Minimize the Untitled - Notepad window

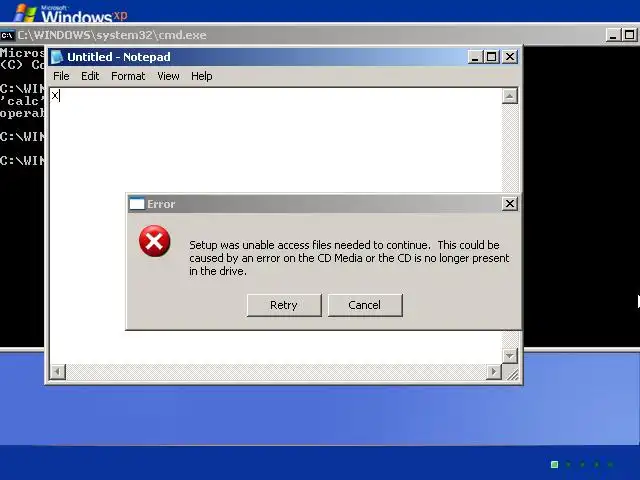click(x=475, y=57)
